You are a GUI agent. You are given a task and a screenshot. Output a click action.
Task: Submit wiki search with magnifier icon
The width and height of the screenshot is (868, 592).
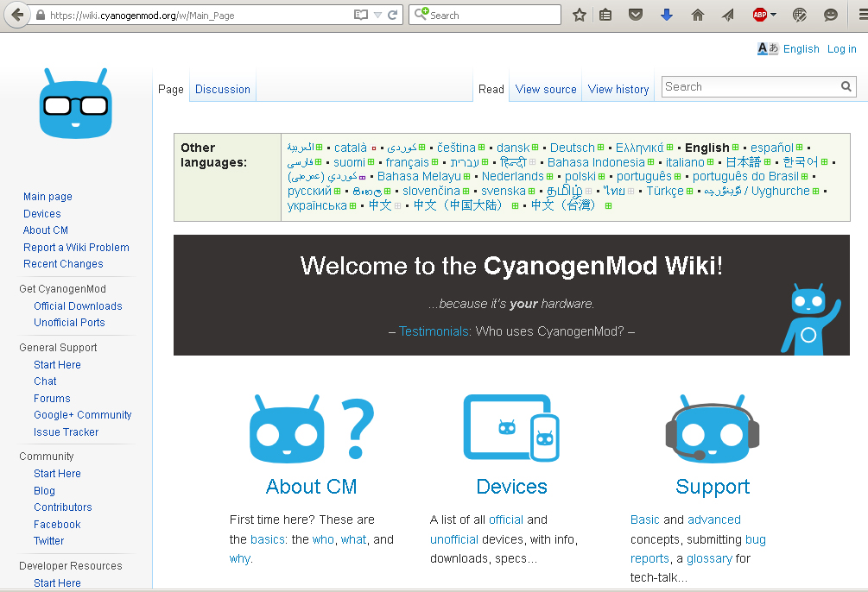(x=846, y=86)
